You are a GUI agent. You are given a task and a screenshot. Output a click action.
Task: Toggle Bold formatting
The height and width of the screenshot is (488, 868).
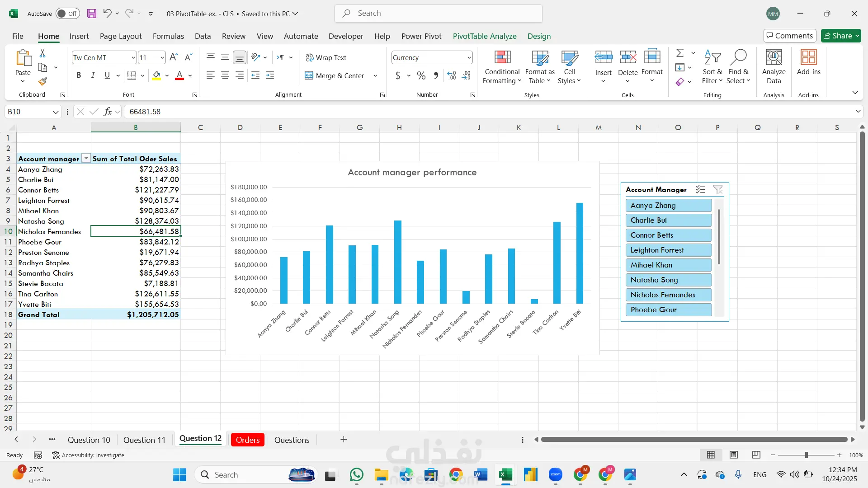coord(79,75)
